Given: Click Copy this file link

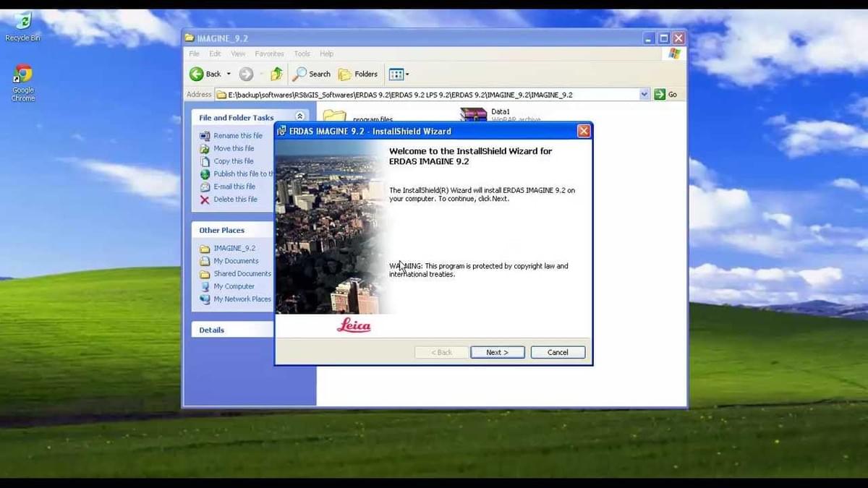Looking at the screenshot, I should [234, 161].
